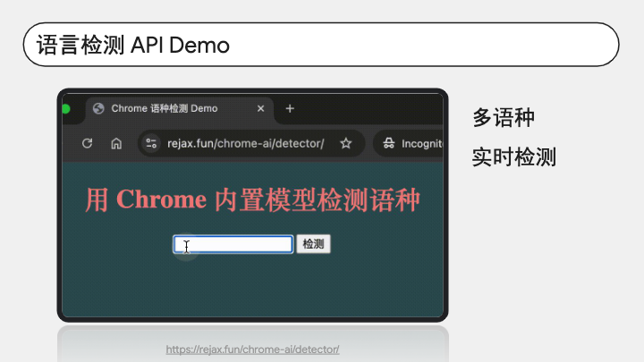644x362 pixels.
Task: Click the globe favicon on the tab
Action: pyautogui.click(x=98, y=108)
